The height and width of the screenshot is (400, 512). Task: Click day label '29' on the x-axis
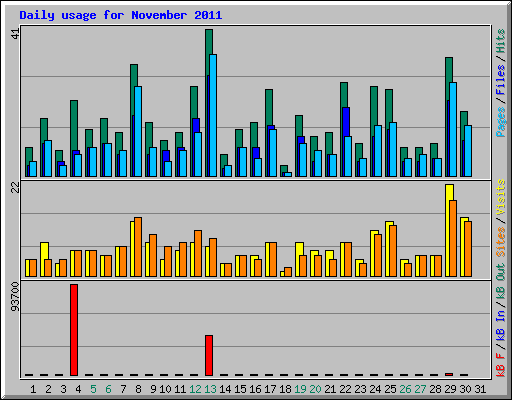[x=450, y=389]
